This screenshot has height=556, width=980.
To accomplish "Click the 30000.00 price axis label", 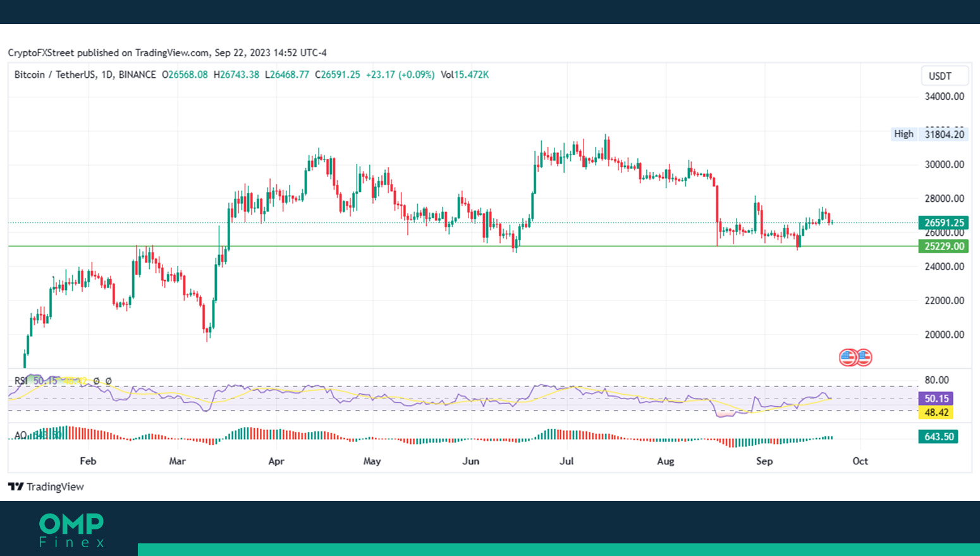I will [945, 164].
